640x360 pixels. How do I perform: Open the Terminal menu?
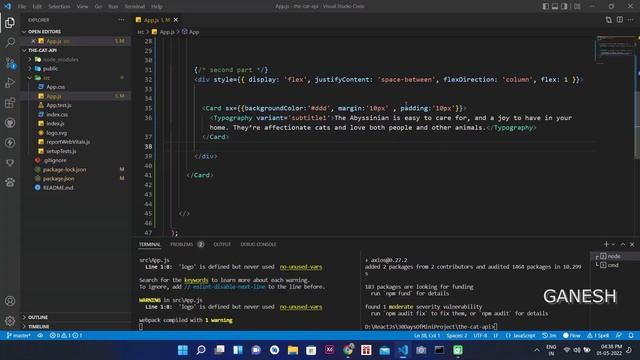point(135,6)
